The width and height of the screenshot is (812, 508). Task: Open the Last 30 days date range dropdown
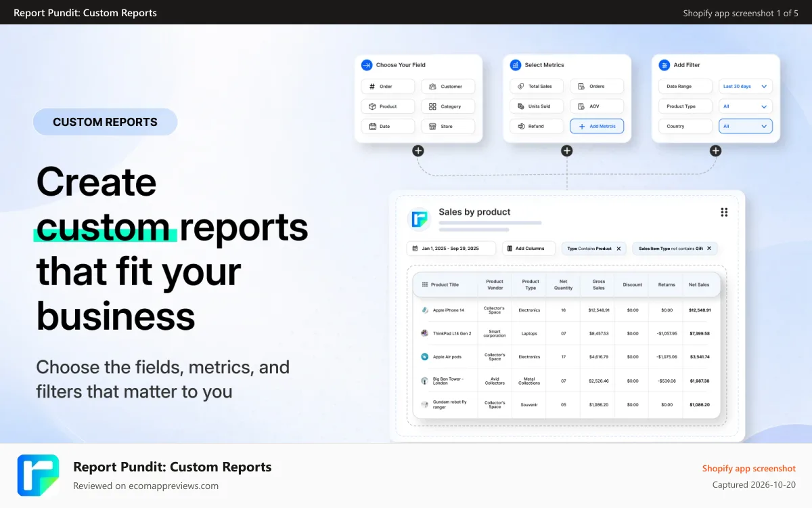coord(746,87)
